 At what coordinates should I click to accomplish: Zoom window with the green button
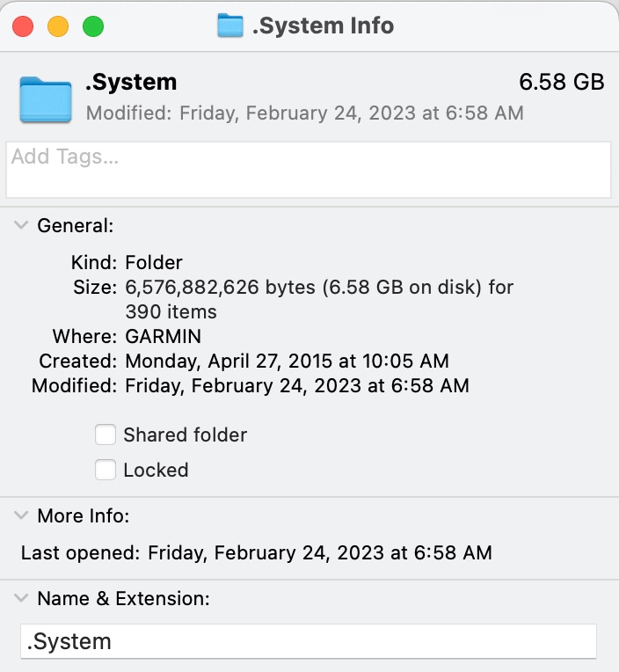(x=93, y=26)
